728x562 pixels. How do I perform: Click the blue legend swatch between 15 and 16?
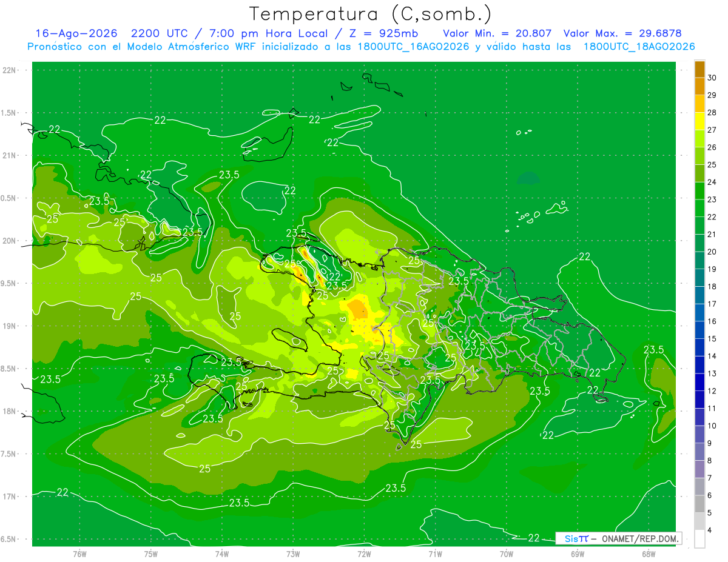point(699,330)
